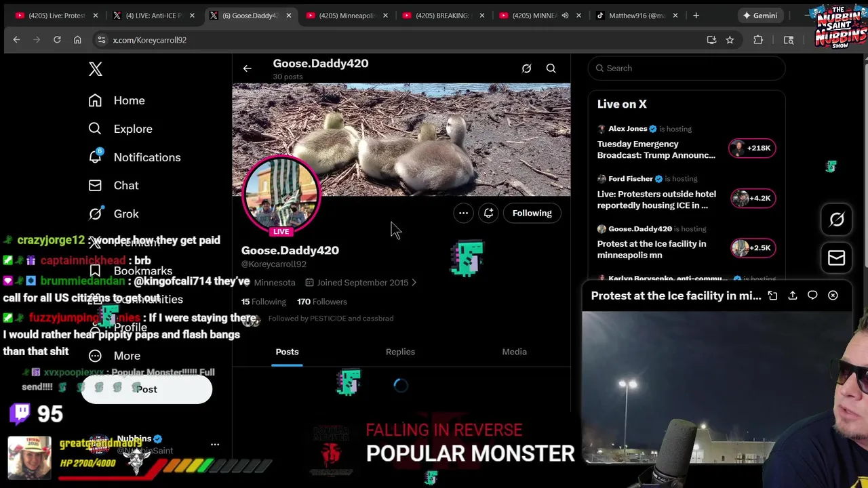This screenshot has height=488, width=868.
Task: Expand the docked live video player
Action: (x=772, y=296)
